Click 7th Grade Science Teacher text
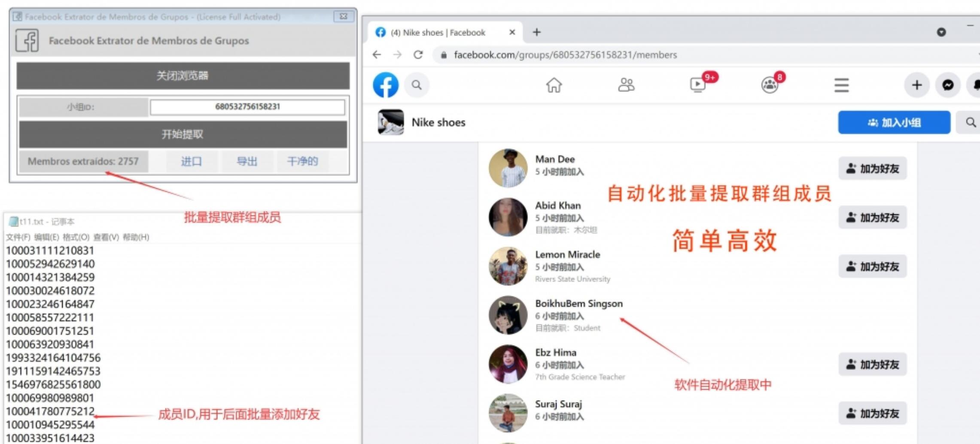 pos(580,377)
